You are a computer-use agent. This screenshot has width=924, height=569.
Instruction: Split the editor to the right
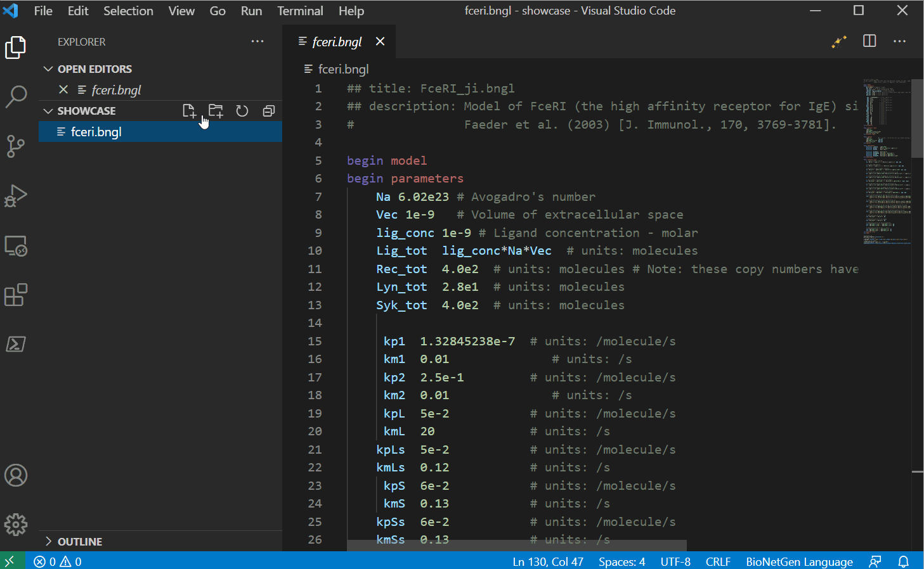coord(869,41)
